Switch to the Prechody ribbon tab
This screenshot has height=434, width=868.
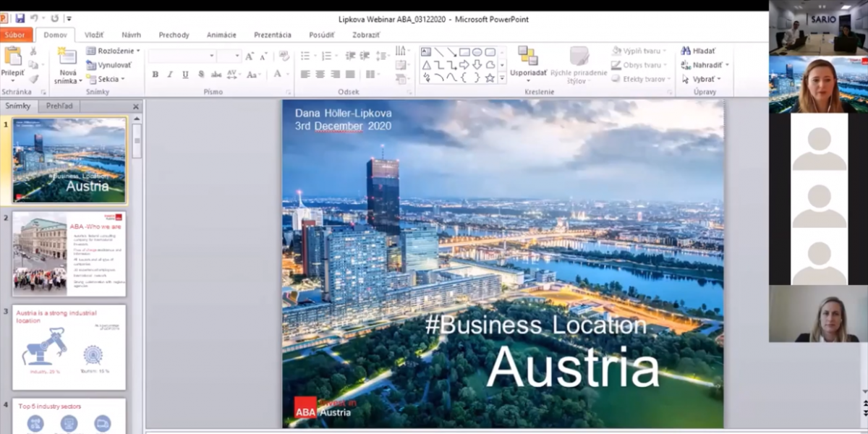coord(174,35)
